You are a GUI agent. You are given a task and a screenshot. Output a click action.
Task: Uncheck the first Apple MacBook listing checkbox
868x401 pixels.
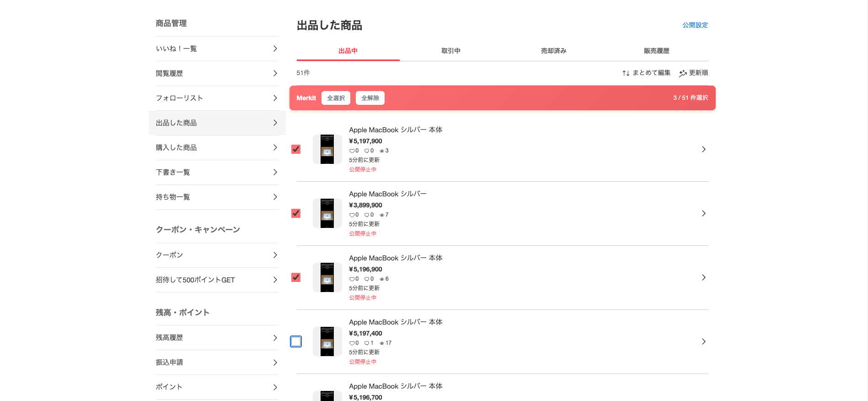click(296, 149)
